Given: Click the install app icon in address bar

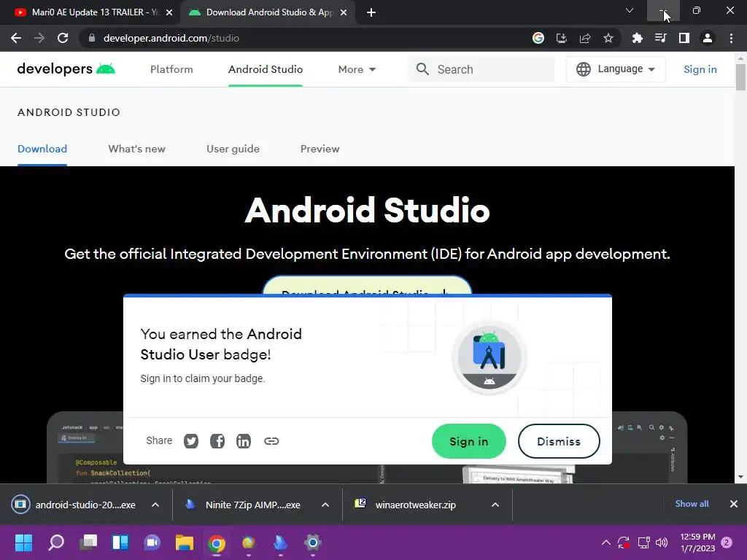Looking at the screenshot, I should [562, 38].
